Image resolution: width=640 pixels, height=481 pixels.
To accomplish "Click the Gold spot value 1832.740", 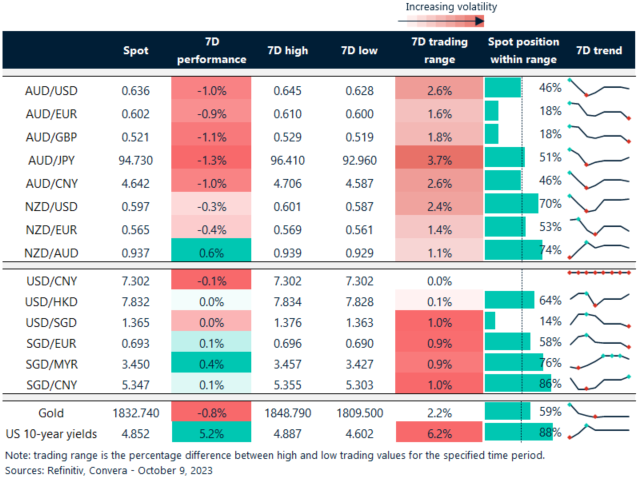I will pos(136,410).
